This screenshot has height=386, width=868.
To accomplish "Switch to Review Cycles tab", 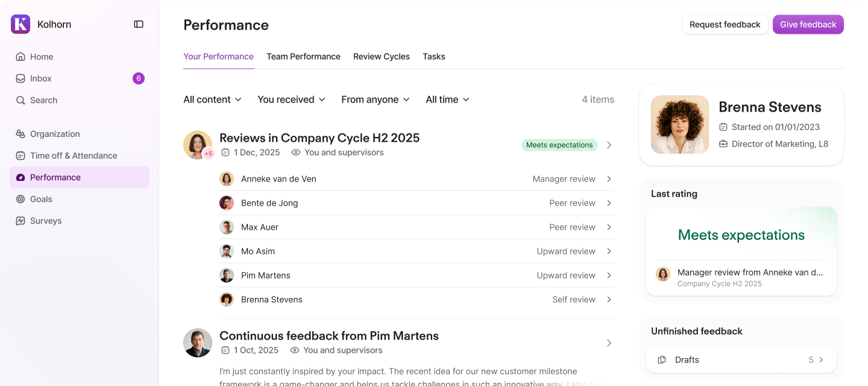I will point(382,57).
